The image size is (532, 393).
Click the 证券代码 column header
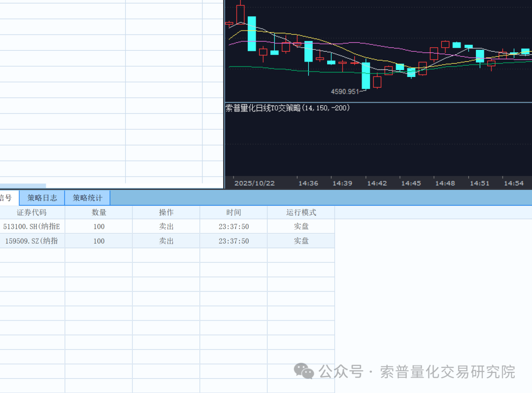32,212
